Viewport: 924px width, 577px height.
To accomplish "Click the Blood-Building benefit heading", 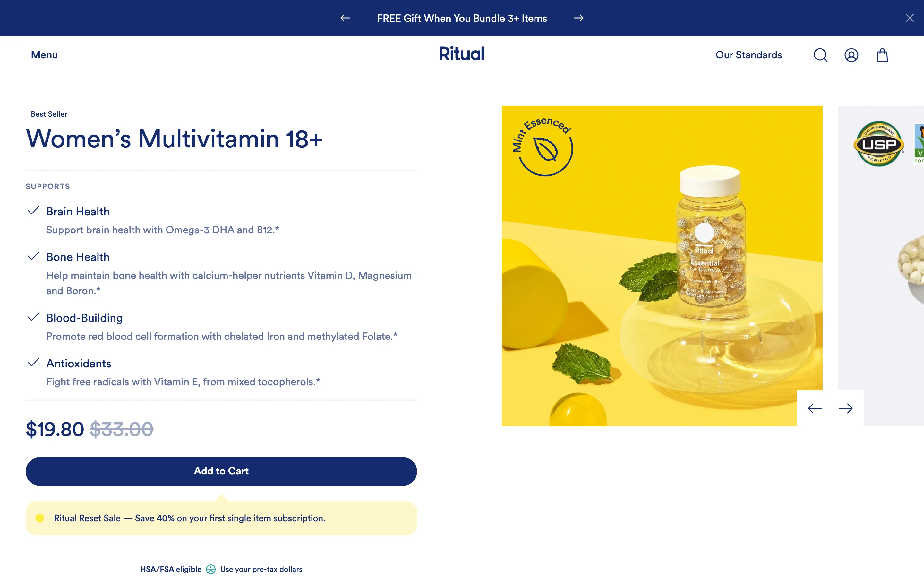I will point(84,318).
